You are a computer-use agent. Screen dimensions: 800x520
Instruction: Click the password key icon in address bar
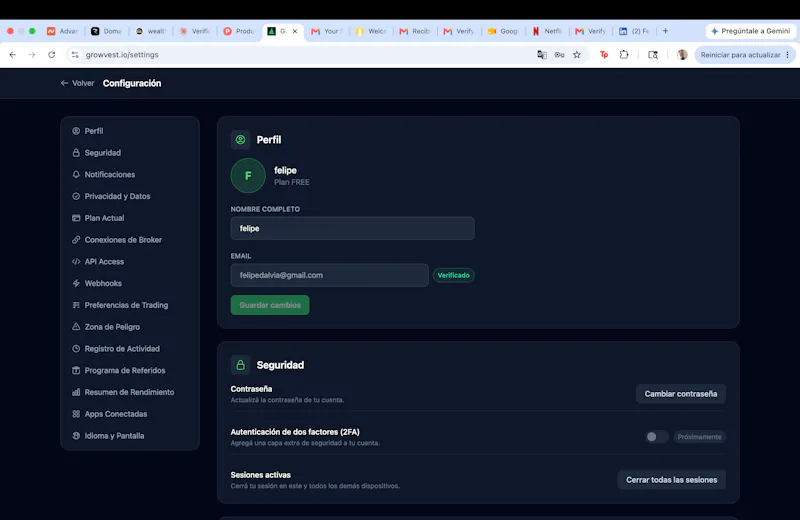[x=560, y=55]
